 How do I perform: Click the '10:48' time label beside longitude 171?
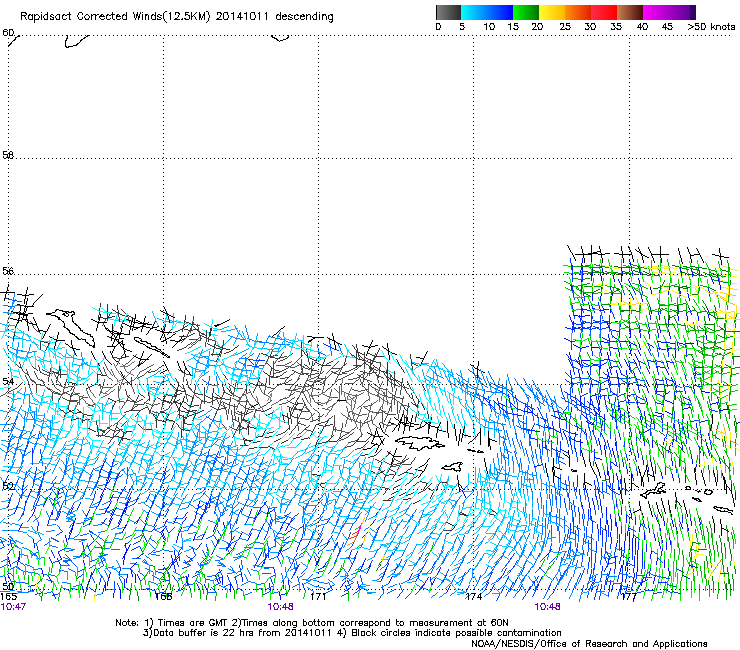[x=280, y=607]
